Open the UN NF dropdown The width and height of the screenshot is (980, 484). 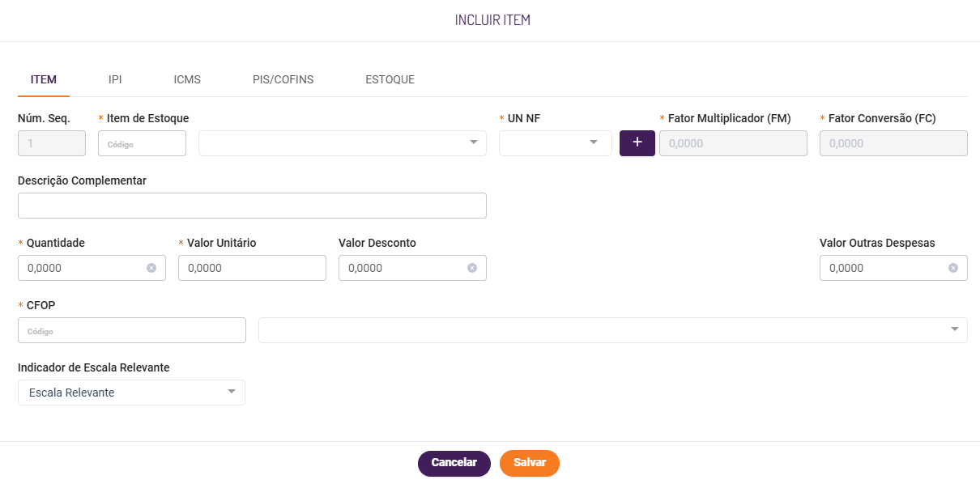(x=556, y=143)
